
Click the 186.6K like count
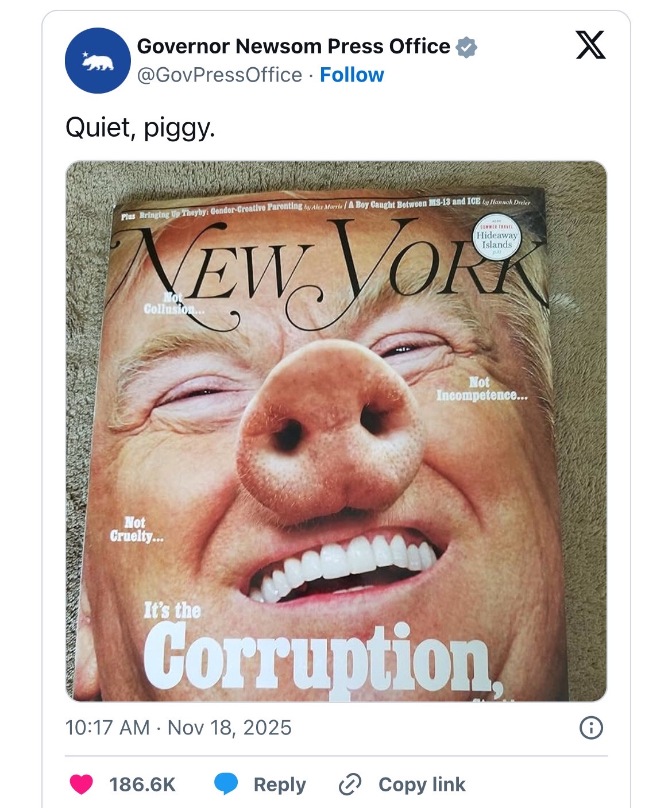(142, 784)
